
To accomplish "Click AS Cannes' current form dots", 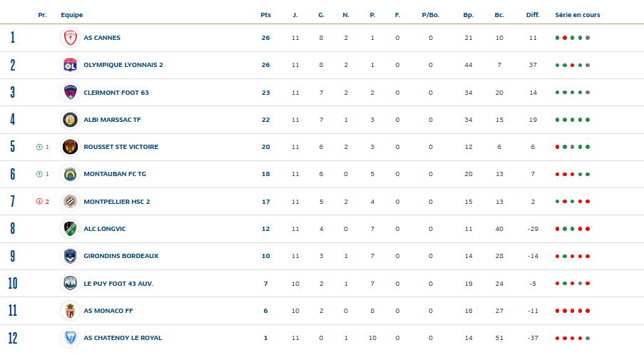I will coord(573,38).
